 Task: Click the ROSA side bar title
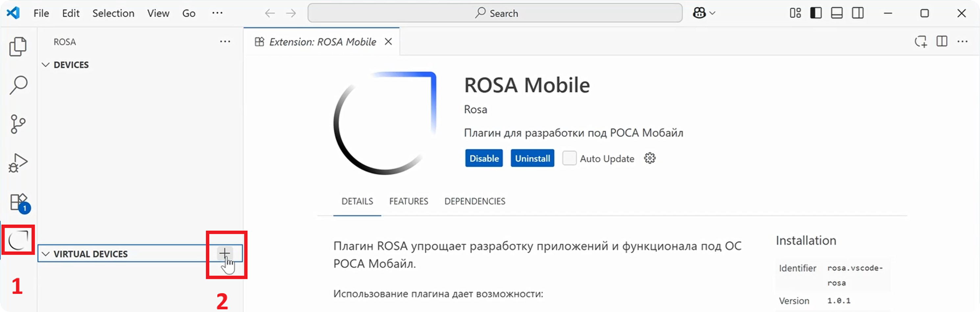pos(65,42)
